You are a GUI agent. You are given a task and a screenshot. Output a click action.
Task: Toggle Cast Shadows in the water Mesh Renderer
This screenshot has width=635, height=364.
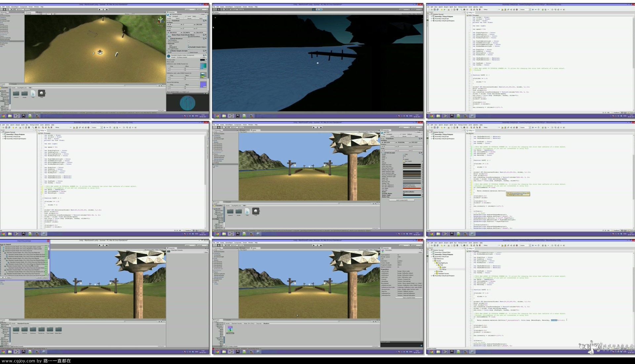189,40
